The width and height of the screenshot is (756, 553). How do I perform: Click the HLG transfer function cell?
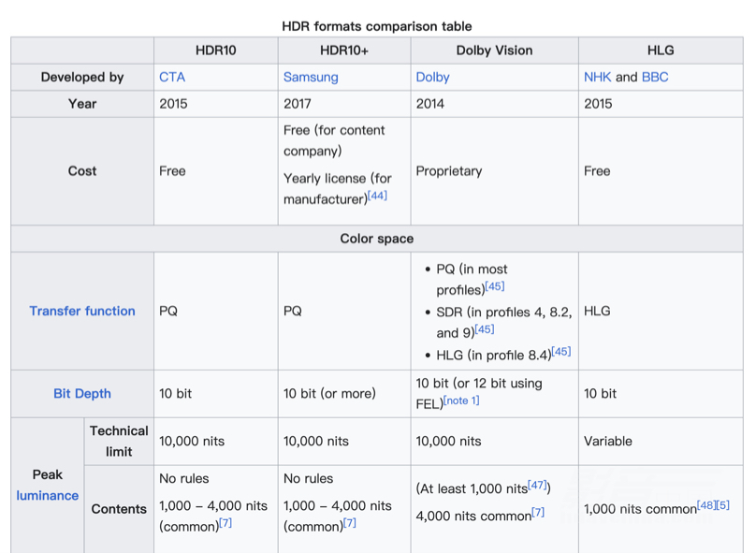661,311
